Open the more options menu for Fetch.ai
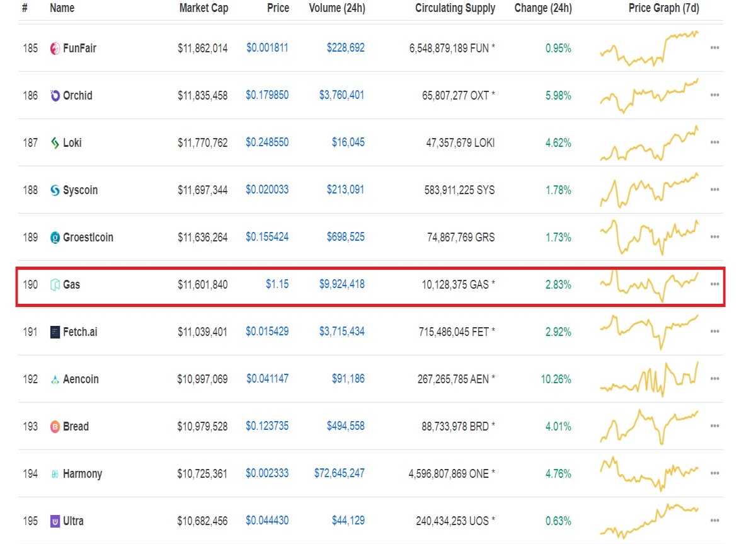756x544 pixels. (x=714, y=332)
